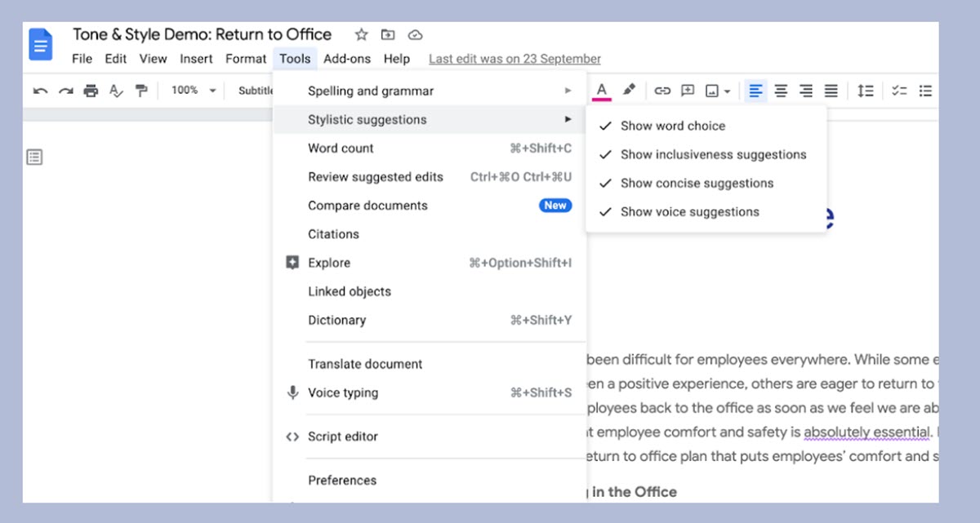Open the insert image dropdown arrow
Image resolution: width=980 pixels, height=523 pixels.
pos(727,91)
